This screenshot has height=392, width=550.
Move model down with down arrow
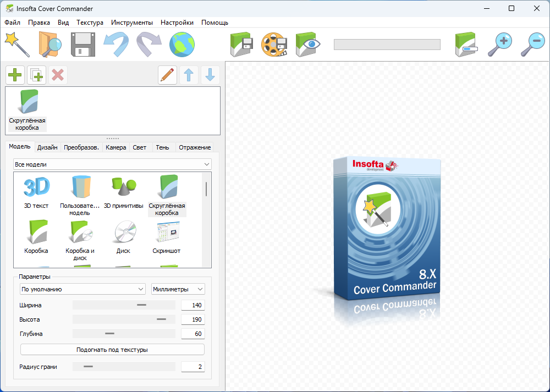pyautogui.click(x=210, y=75)
